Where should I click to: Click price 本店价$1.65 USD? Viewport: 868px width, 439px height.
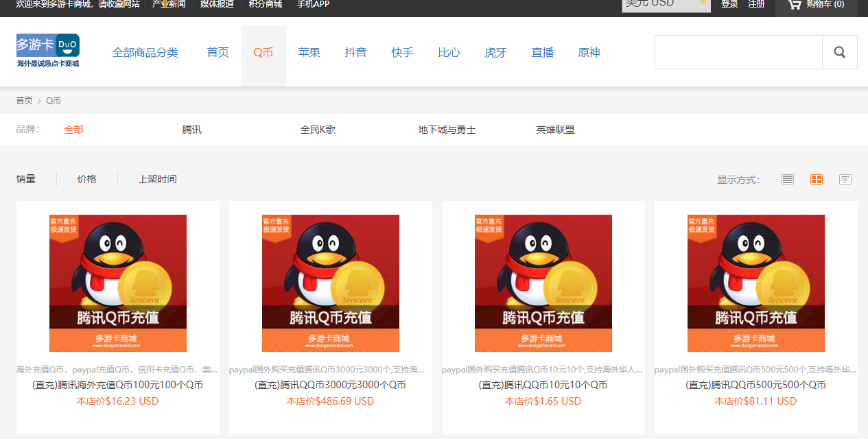pyautogui.click(x=543, y=401)
